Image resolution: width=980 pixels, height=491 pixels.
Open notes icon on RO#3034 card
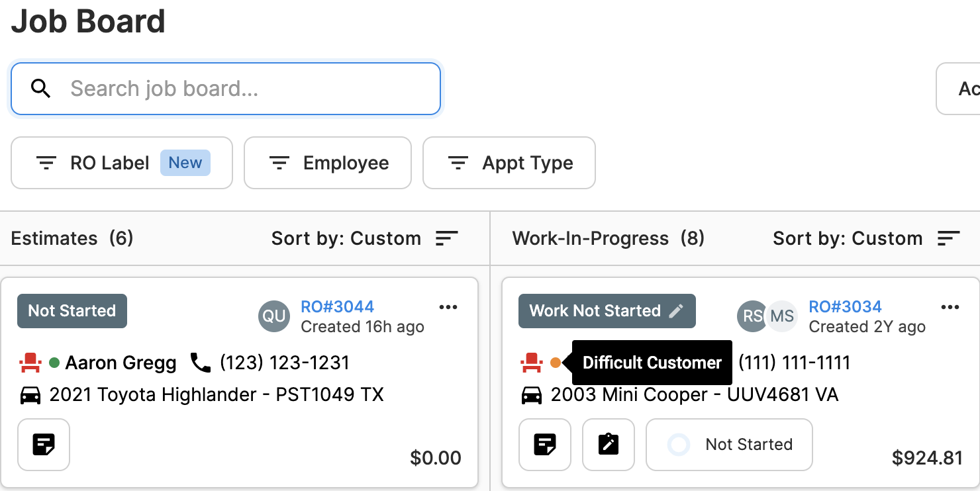(x=545, y=445)
